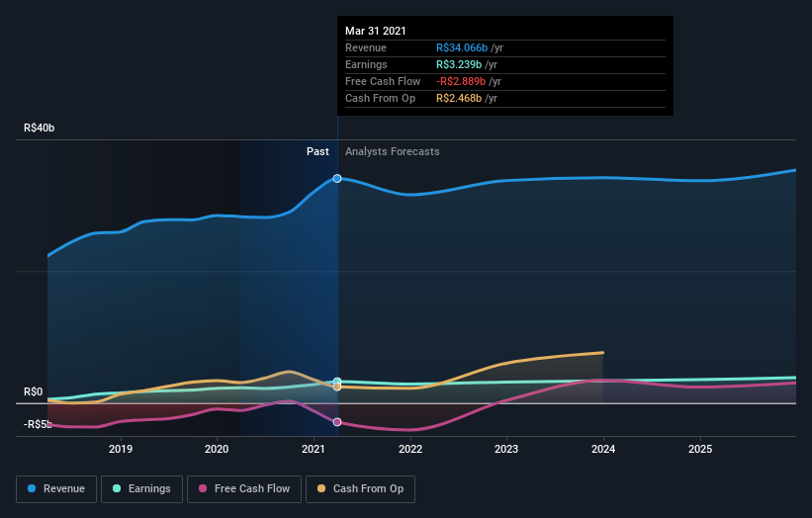The width and height of the screenshot is (812, 518).
Task: Toggle the Revenue legend button
Action: [56, 489]
